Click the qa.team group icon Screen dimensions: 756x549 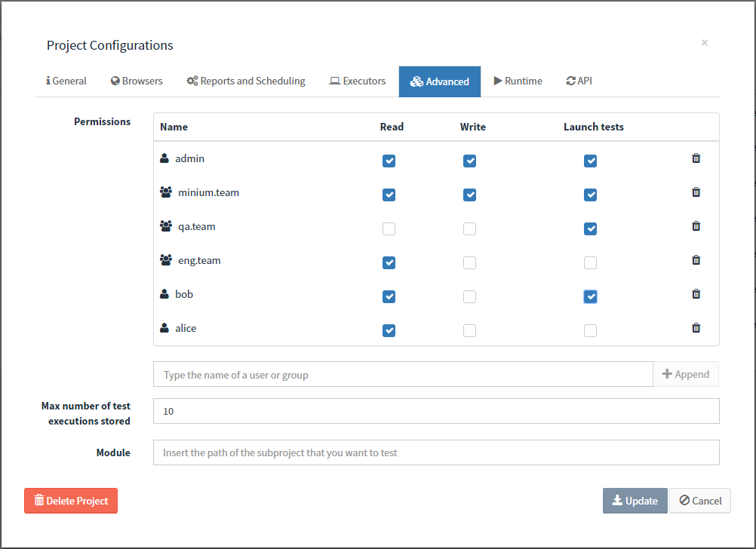coord(166,225)
